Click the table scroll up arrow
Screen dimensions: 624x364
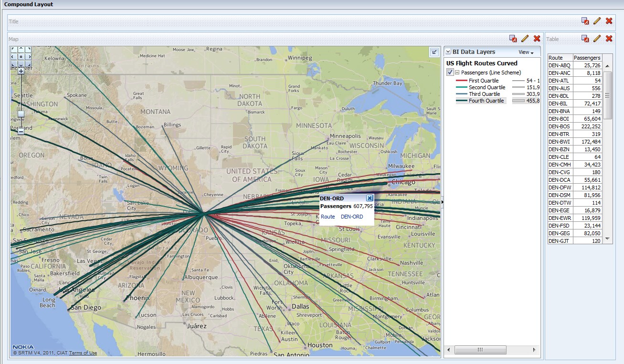[x=607, y=66]
